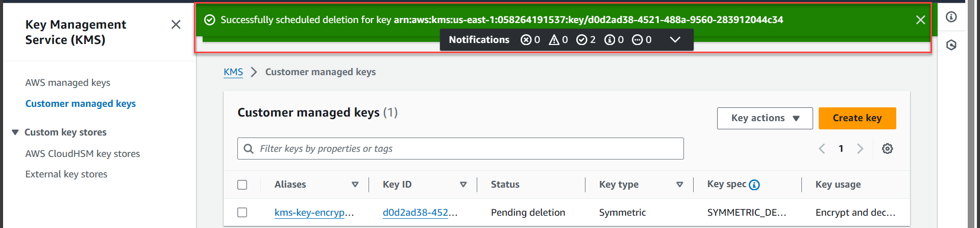This screenshot has width=980, height=228.
Task: Open the Key actions dropdown
Action: [765, 118]
